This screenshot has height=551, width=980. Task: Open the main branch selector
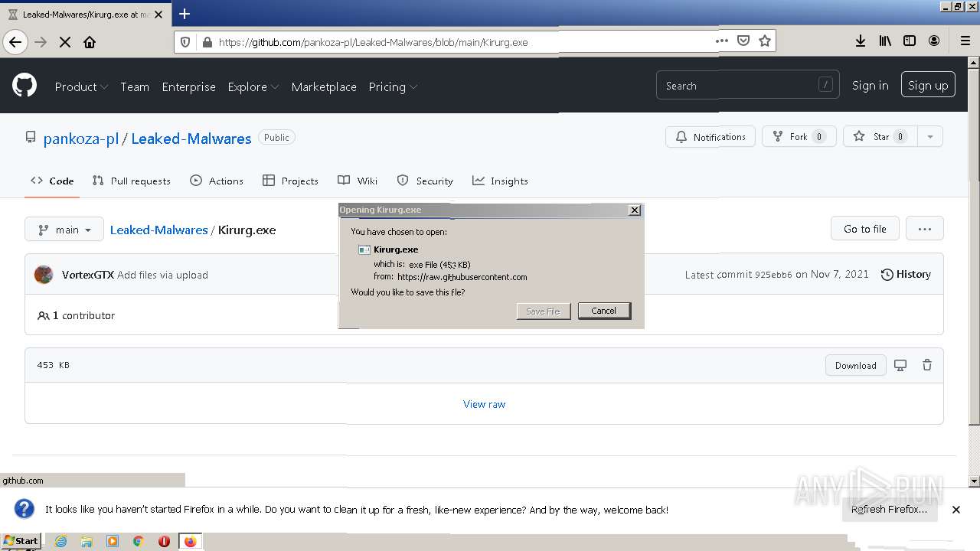tap(64, 230)
